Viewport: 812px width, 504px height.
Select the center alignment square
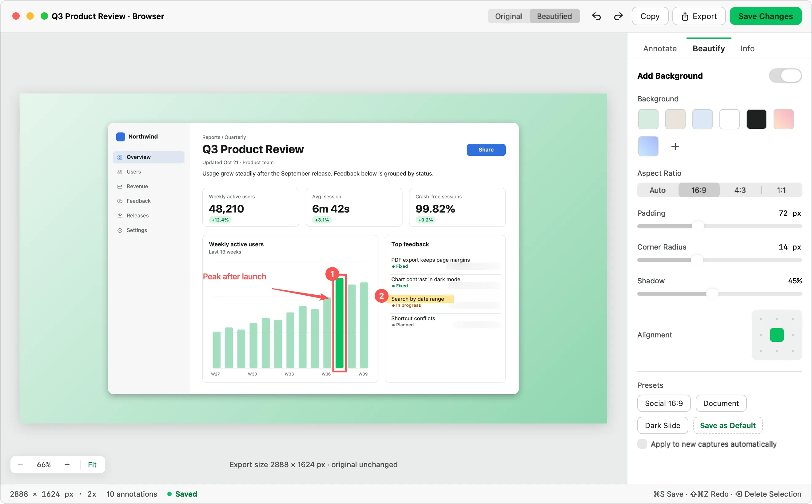pos(777,335)
